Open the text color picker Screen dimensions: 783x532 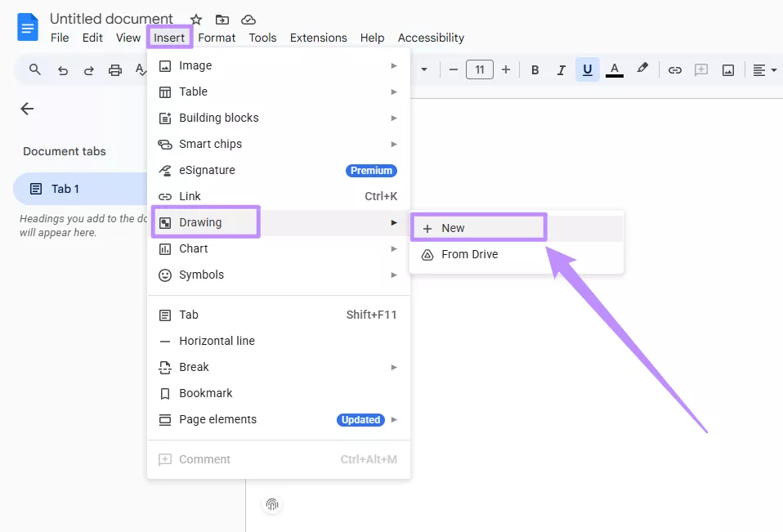pos(614,69)
